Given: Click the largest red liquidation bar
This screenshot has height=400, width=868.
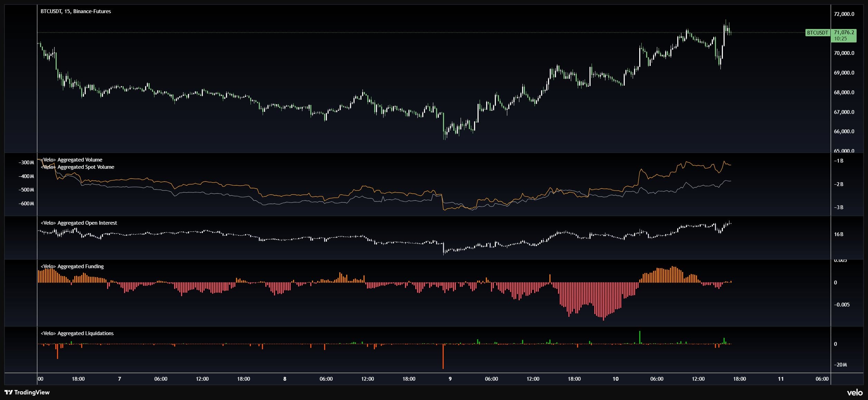Looking at the screenshot, I should pyautogui.click(x=443, y=357).
